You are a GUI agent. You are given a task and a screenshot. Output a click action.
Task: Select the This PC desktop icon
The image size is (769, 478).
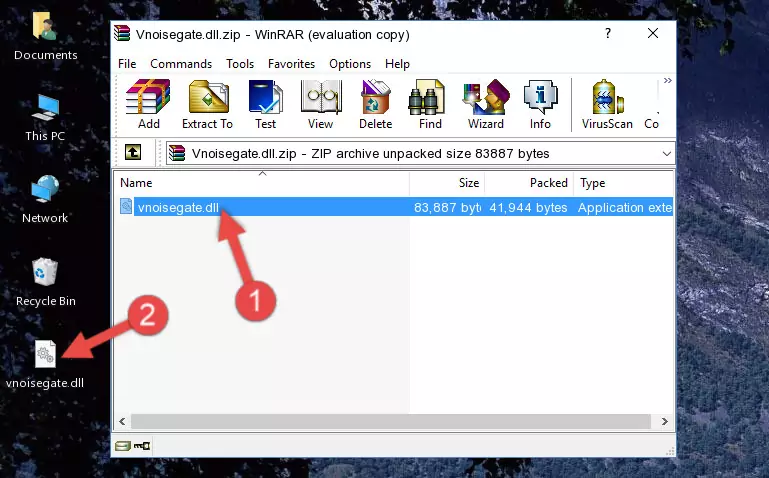pyautogui.click(x=45, y=118)
